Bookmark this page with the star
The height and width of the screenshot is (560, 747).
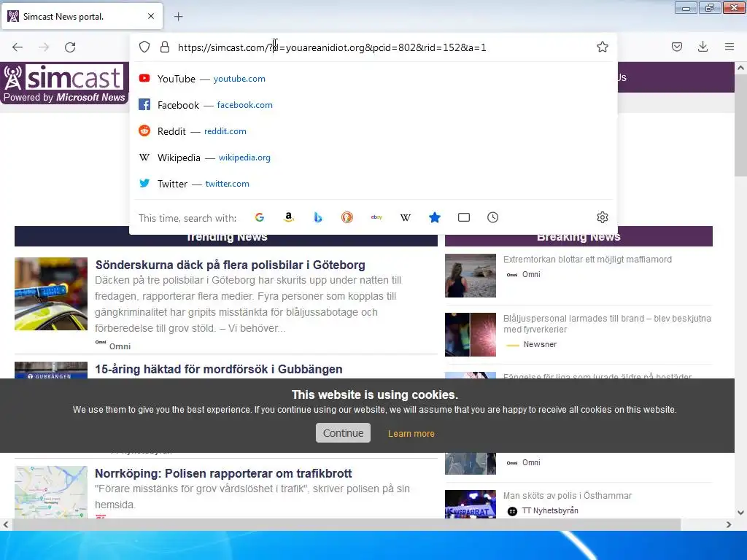click(x=602, y=47)
